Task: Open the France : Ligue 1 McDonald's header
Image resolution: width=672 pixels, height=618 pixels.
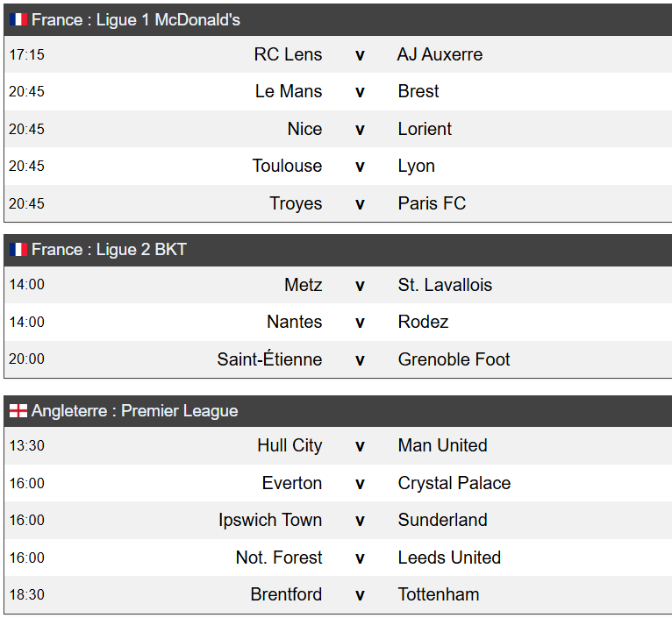Action: 338,19
